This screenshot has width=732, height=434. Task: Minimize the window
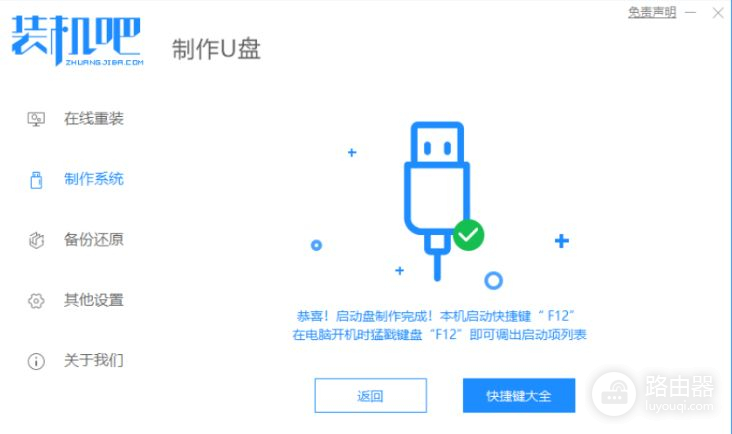[x=690, y=13]
